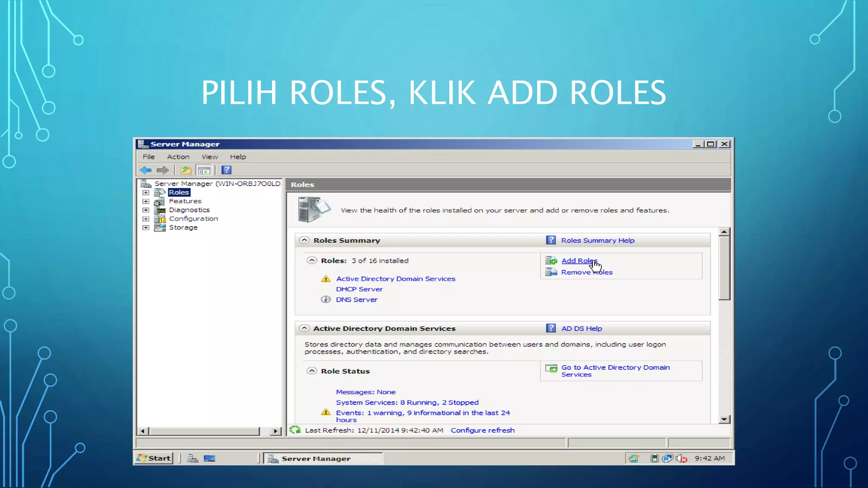This screenshot has width=868, height=488.
Task: Open the File menu
Action: pyautogui.click(x=149, y=157)
